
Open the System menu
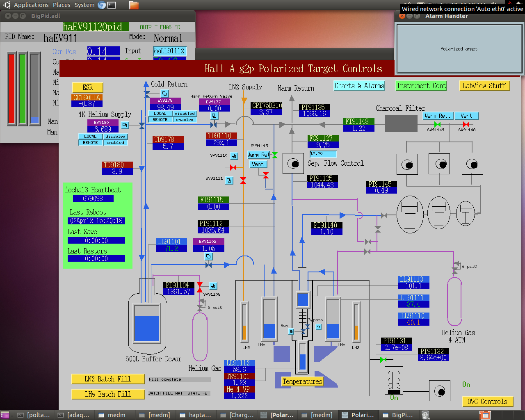(x=84, y=5)
